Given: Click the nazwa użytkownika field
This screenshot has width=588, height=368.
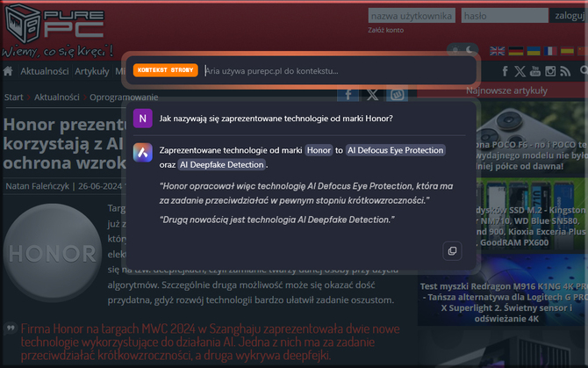Looking at the screenshot, I should (x=412, y=16).
